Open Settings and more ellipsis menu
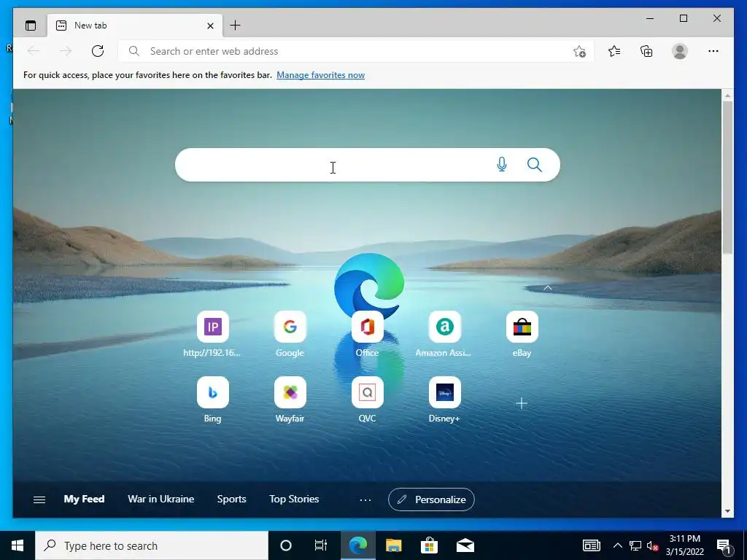Image resolution: width=747 pixels, height=560 pixels. click(x=713, y=51)
